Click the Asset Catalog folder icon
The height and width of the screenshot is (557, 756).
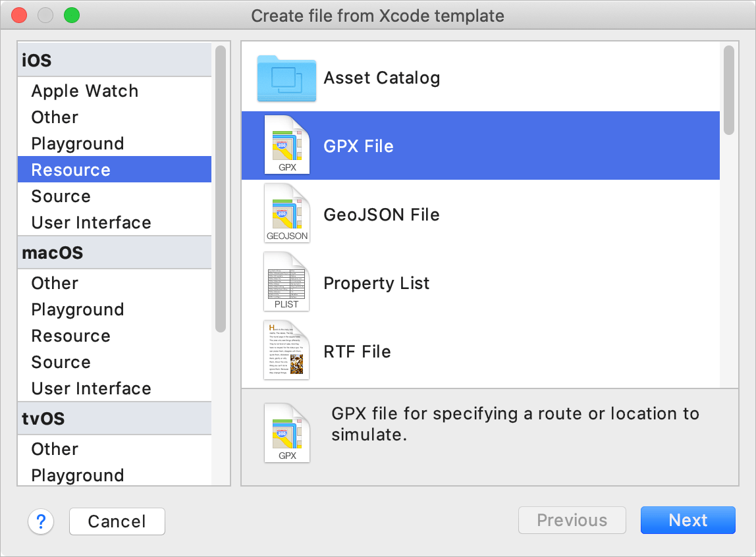(286, 77)
